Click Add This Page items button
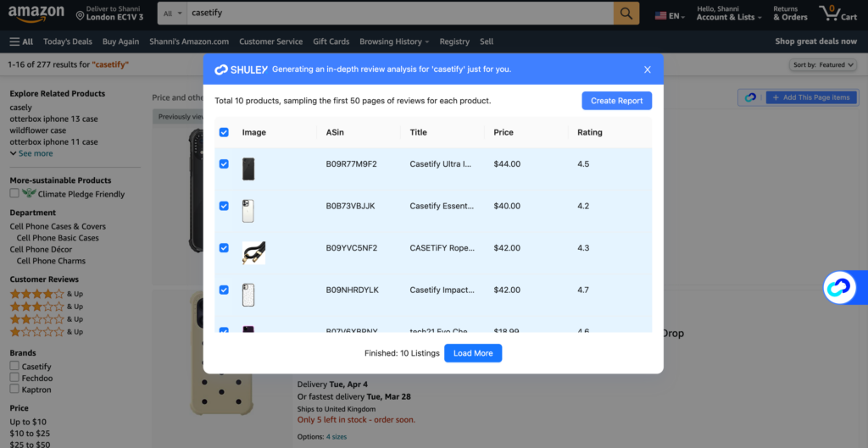 coord(811,97)
